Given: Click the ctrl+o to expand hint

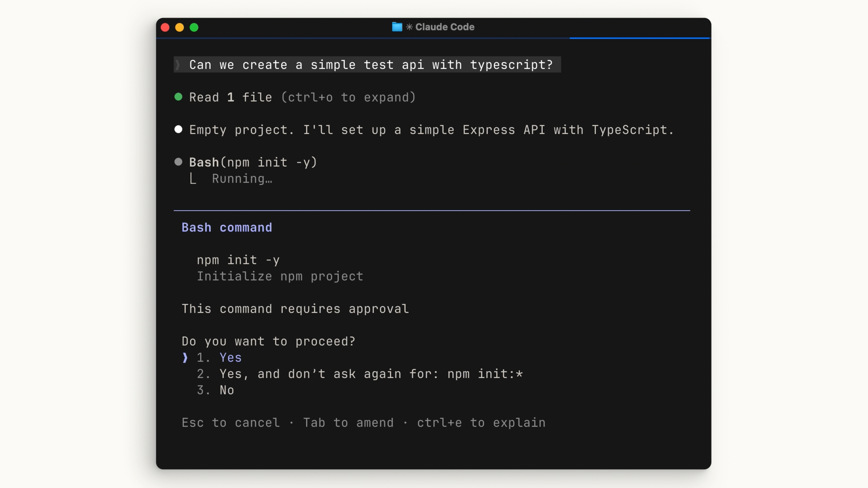Looking at the screenshot, I should [x=348, y=97].
